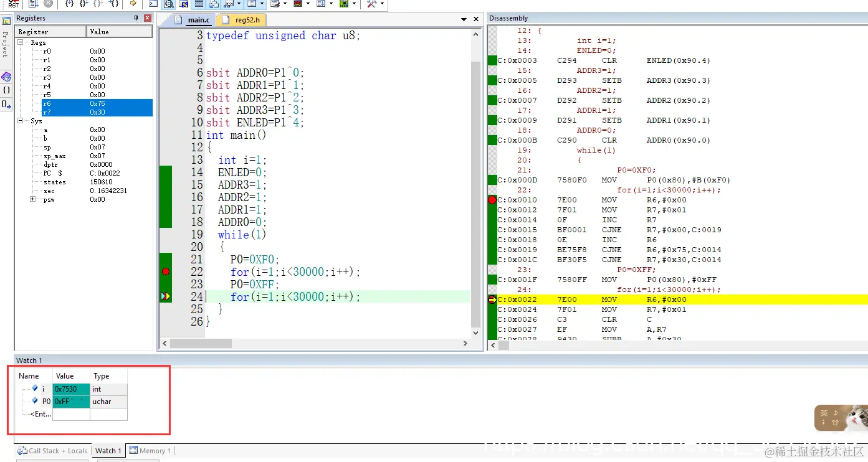The image size is (868, 462).
Task: Pin the Registers panel
Action: point(136,18)
